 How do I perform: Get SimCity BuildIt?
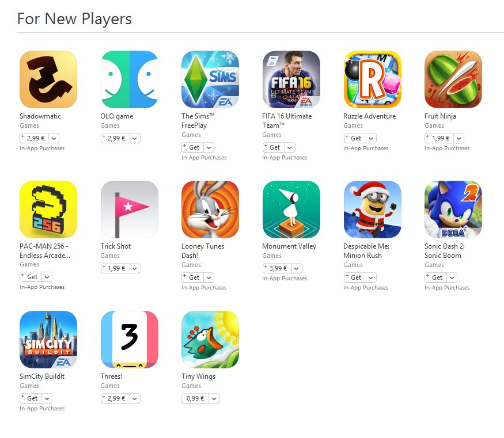(31, 398)
